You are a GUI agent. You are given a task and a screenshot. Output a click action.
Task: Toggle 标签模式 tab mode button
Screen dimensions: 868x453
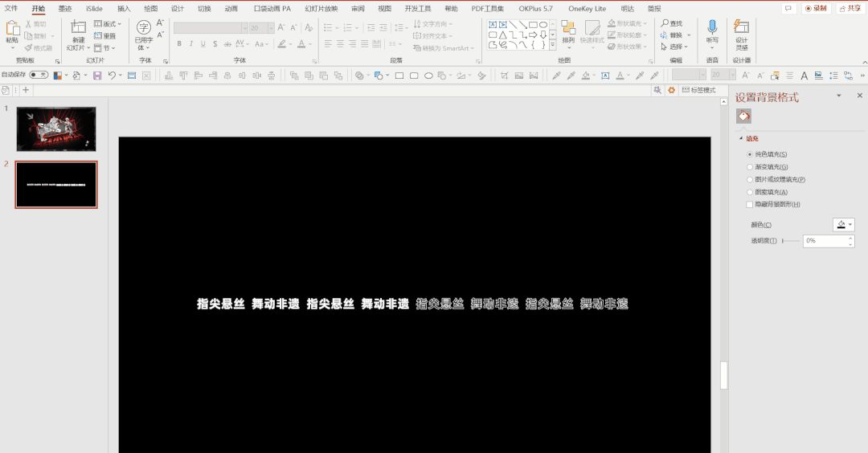(698, 90)
